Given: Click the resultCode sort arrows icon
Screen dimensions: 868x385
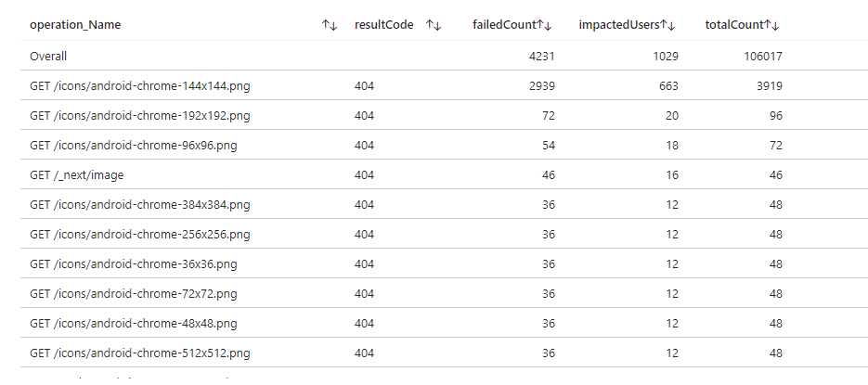Looking at the screenshot, I should click(434, 25).
